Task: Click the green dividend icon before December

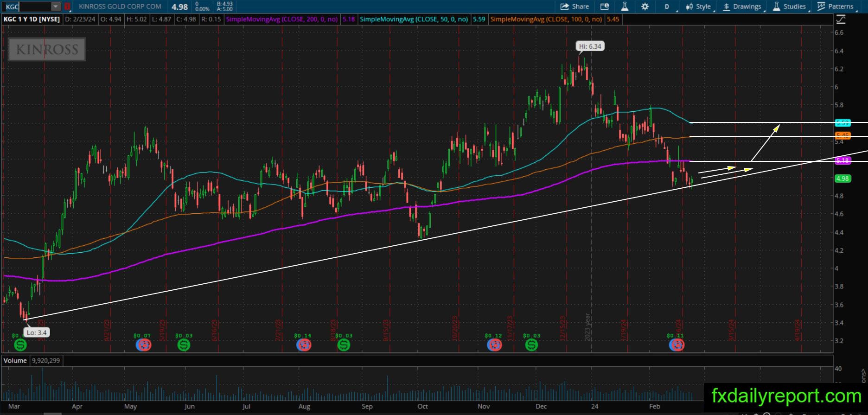Action: [531, 345]
